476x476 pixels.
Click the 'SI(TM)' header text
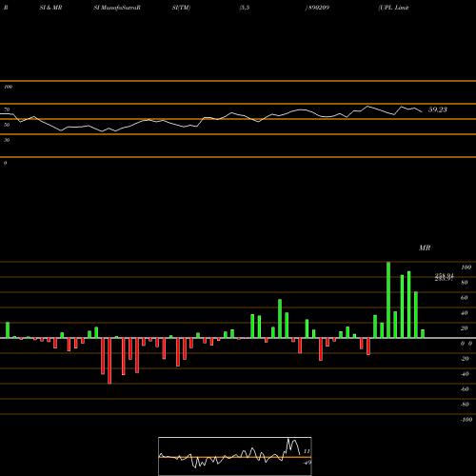pos(181,8)
